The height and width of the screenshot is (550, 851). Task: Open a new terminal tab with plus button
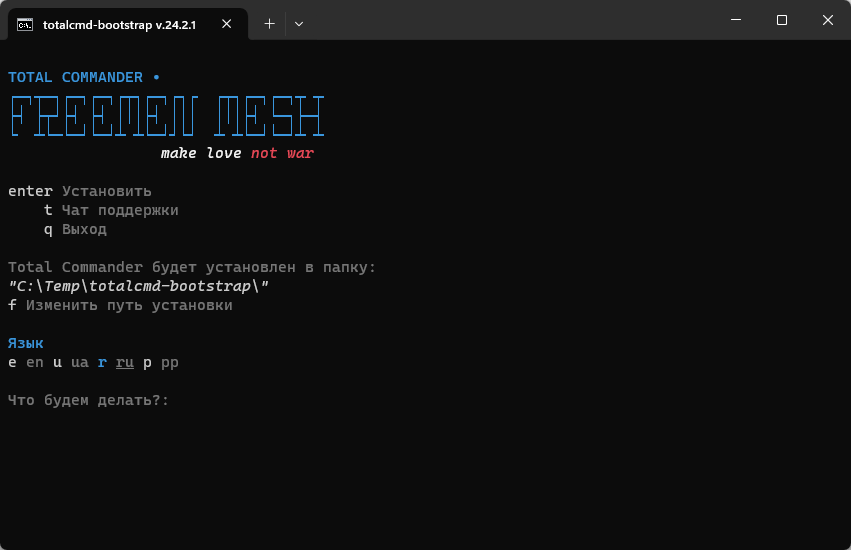pyautogui.click(x=269, y=23)
